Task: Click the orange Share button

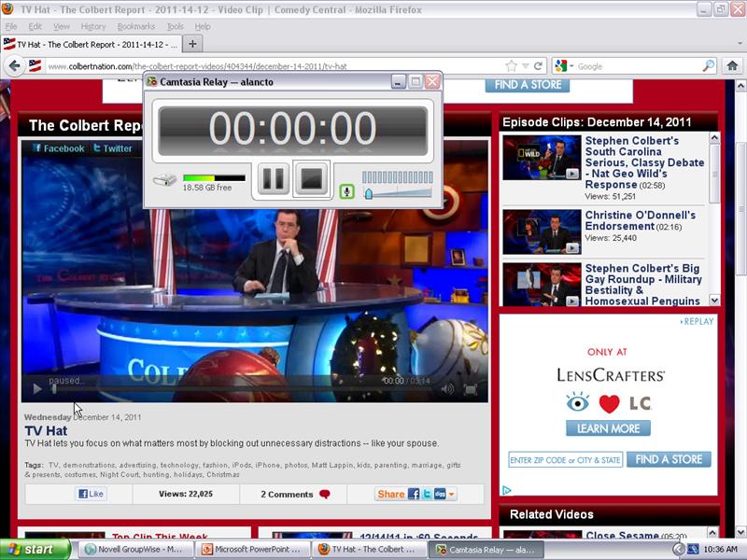Action: pyautogui.click(x=390, y=495)
